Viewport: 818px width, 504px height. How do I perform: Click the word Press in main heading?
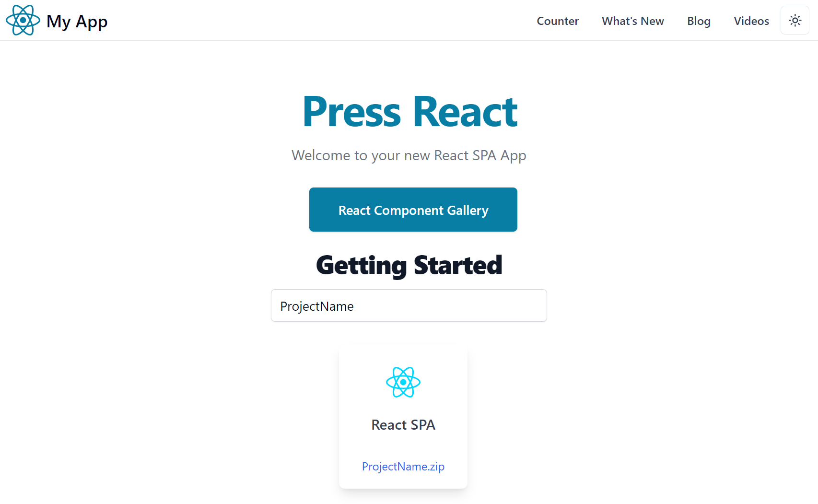point(351,112)
